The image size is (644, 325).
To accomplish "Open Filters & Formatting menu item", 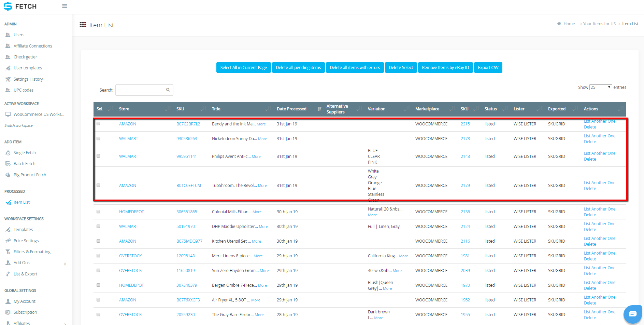I will tap(32, 252).
